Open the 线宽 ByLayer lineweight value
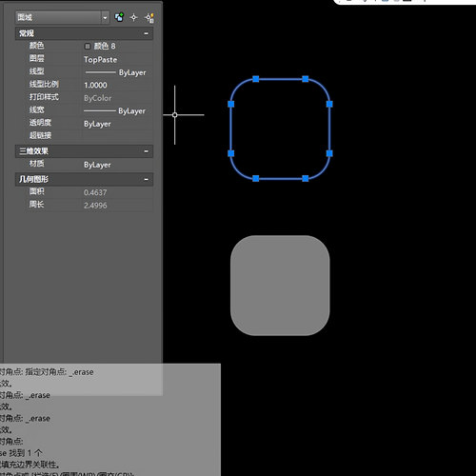Screen dimensions: 476x476 pyautogui.click(x=115, y=110)
